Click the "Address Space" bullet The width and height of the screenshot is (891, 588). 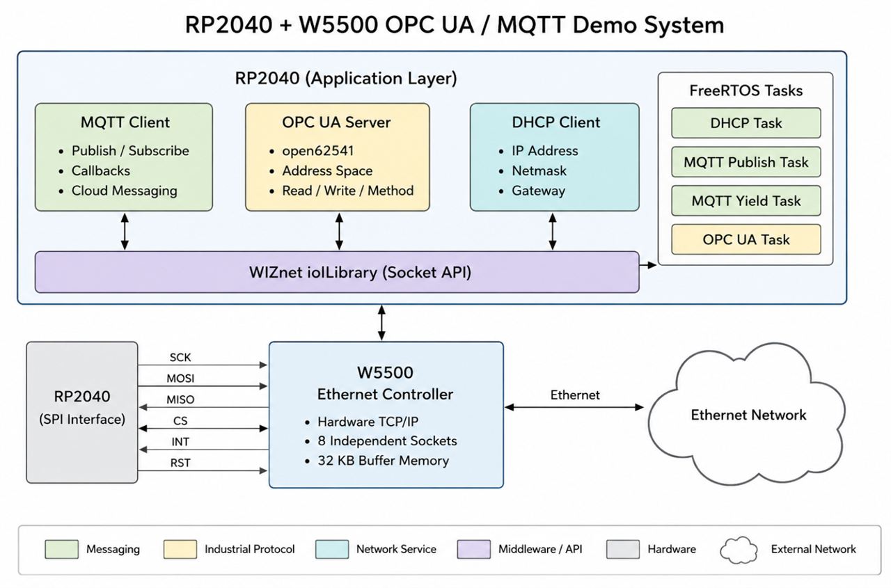(x=327, y=170)
